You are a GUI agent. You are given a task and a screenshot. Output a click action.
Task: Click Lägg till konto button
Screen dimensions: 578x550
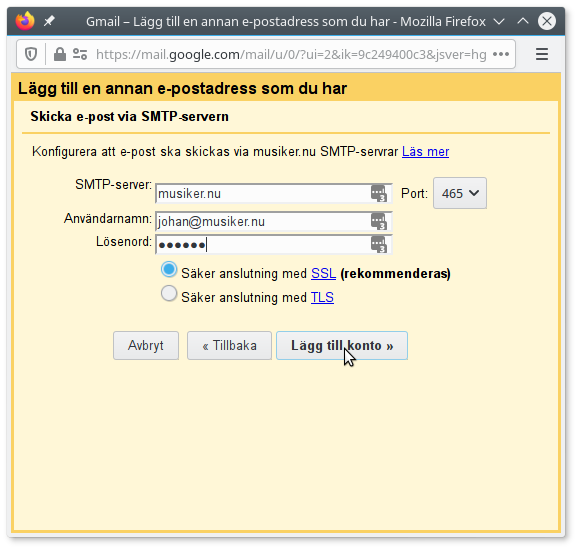click(x=342, y=345)
